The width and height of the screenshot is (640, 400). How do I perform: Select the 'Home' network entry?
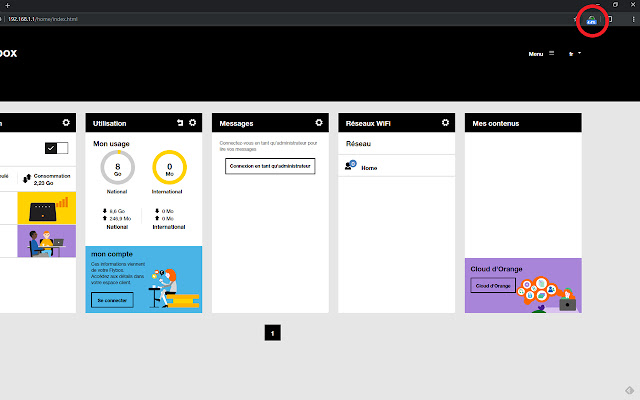pos(396,166)
